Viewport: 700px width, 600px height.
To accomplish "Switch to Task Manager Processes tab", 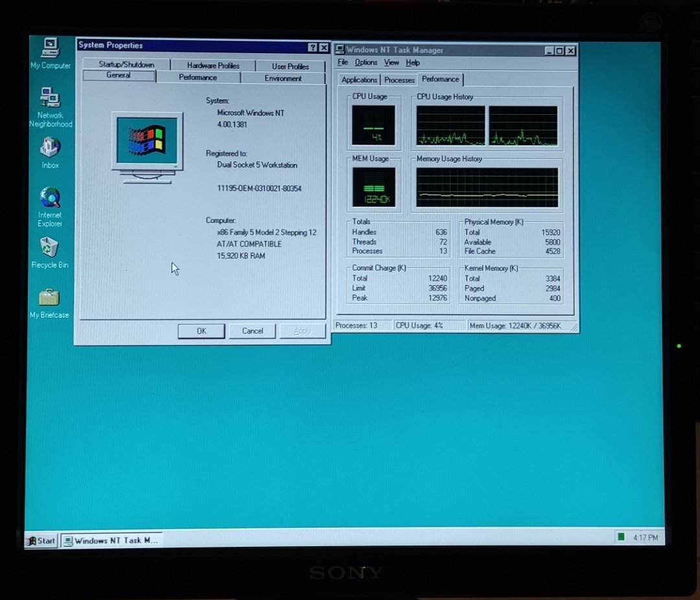I will (x=399, y=80).
